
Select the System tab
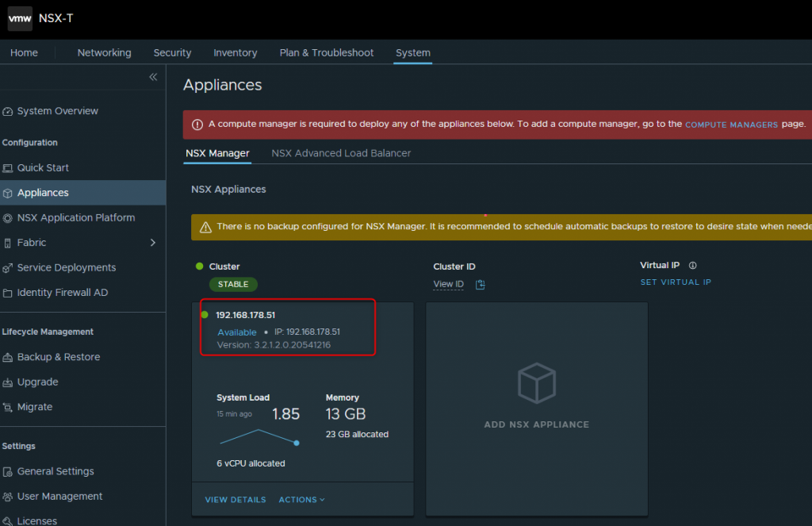tap(412, 52)
